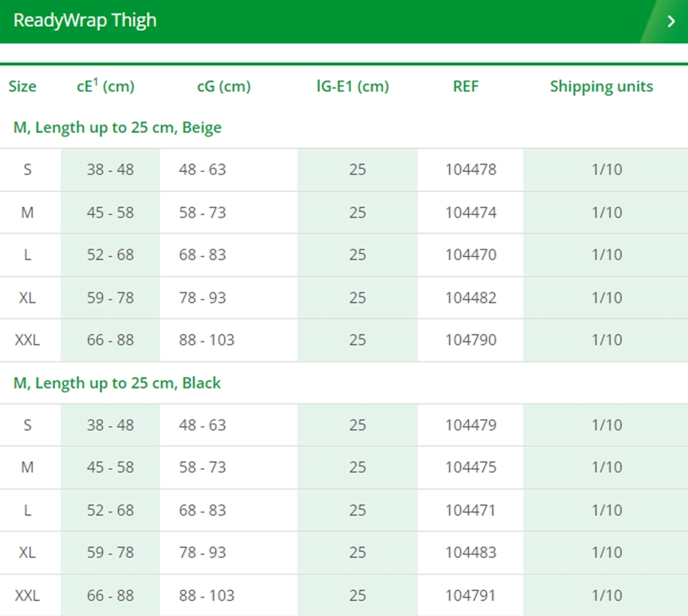This screenshot has height=616, width=688.
Task: Select REF number 104483
Action: 471,552
